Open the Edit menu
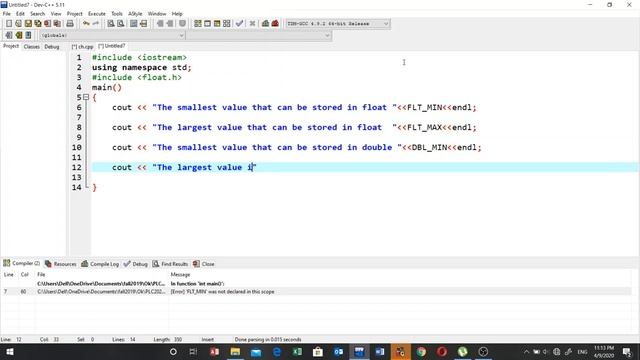The height and width of the screenshot is (360, 640). (20, 13)
